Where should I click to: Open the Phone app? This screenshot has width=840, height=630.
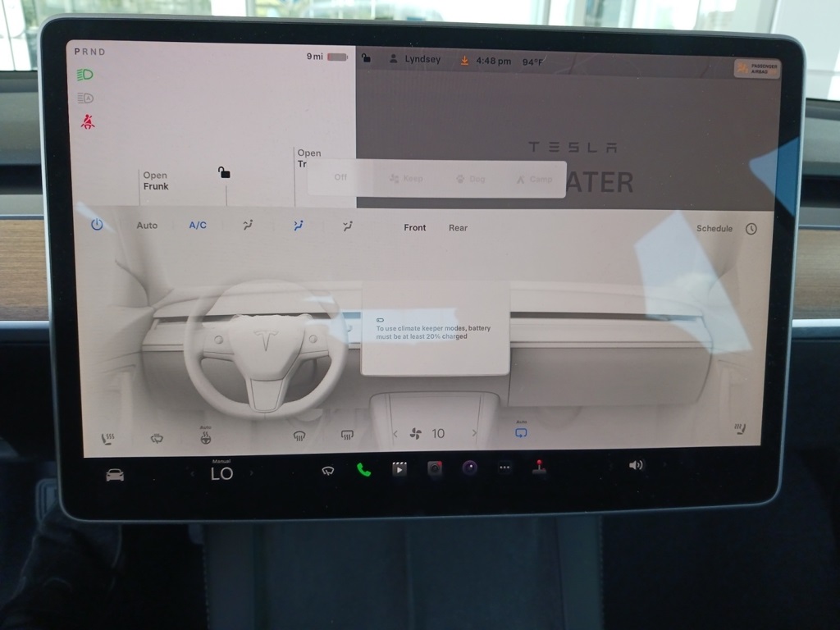click(x=363, y=470)
